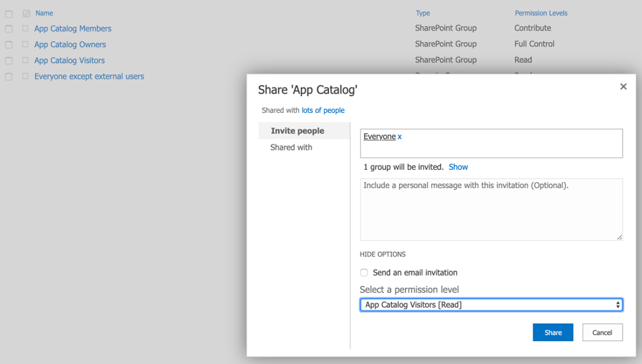Sort by the Type column header
The height and width of the screenshot is (364, 642).
pos(423,13)
